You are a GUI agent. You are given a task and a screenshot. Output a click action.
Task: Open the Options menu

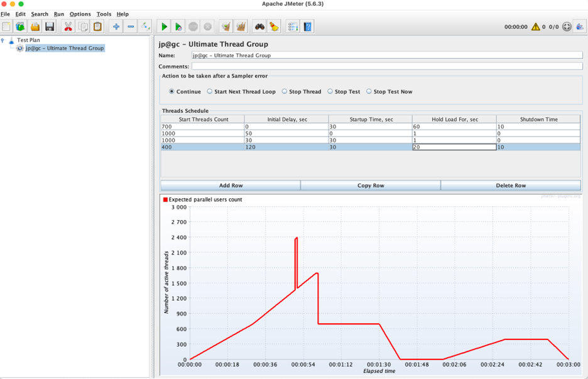point(80,14)
